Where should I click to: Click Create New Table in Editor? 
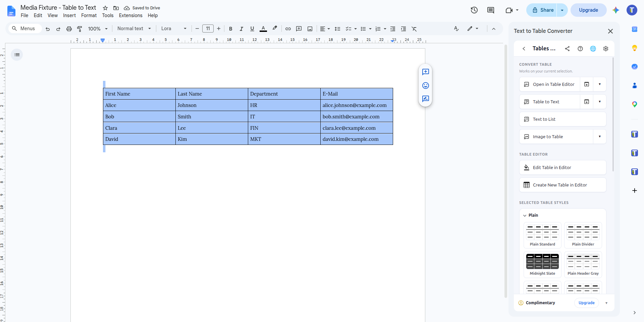[563, 185]
